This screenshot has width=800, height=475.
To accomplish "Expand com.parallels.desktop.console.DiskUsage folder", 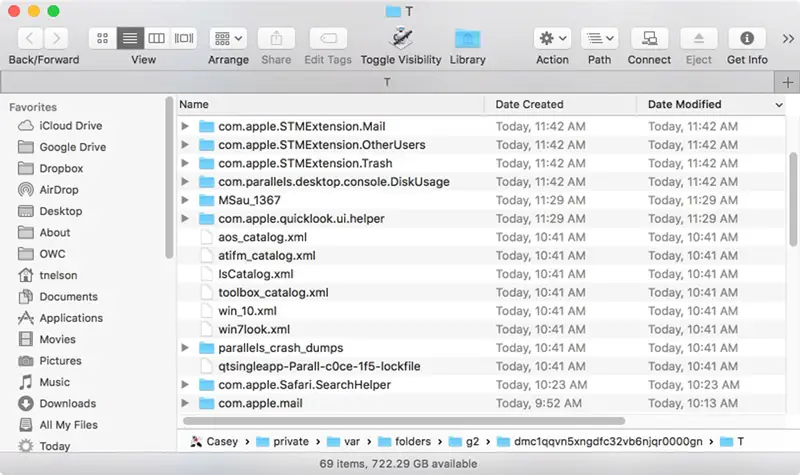I will coord(185,182).
